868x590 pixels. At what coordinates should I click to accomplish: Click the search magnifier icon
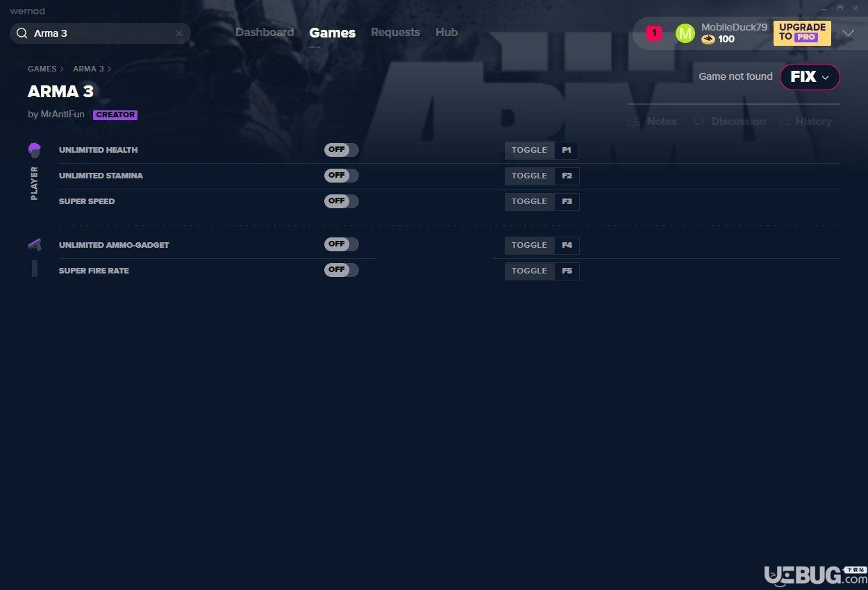click(x=22, y=33)
